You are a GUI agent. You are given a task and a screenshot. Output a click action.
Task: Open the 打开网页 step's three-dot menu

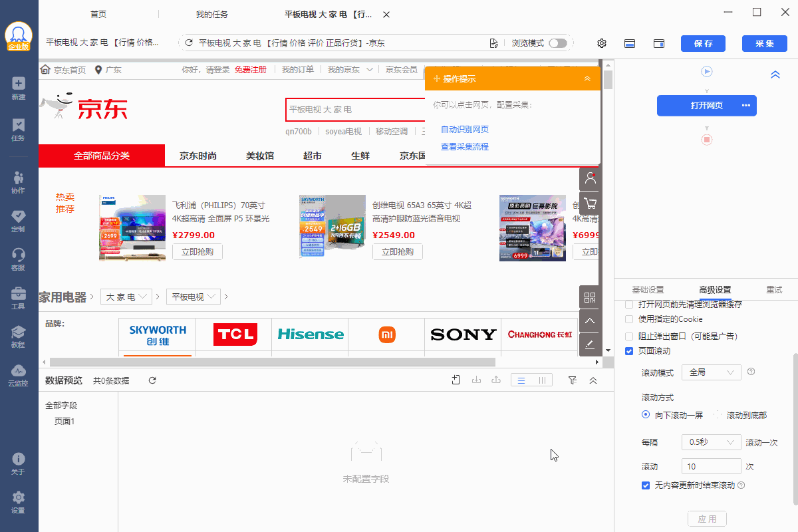pos(746,106)
